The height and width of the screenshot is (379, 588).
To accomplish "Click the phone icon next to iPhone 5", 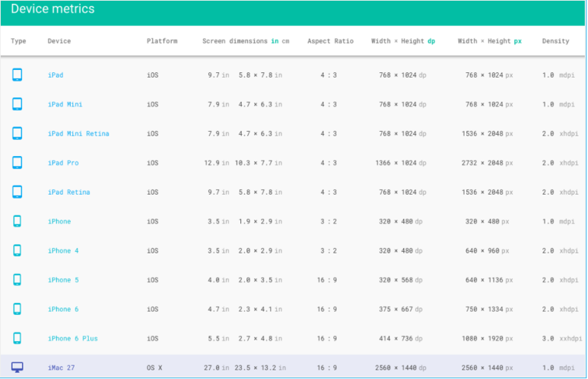I will click(17, 280).
